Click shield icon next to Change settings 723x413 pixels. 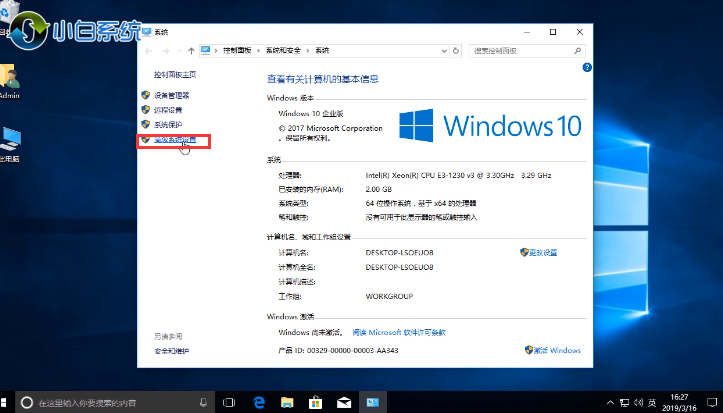point(524,252)
